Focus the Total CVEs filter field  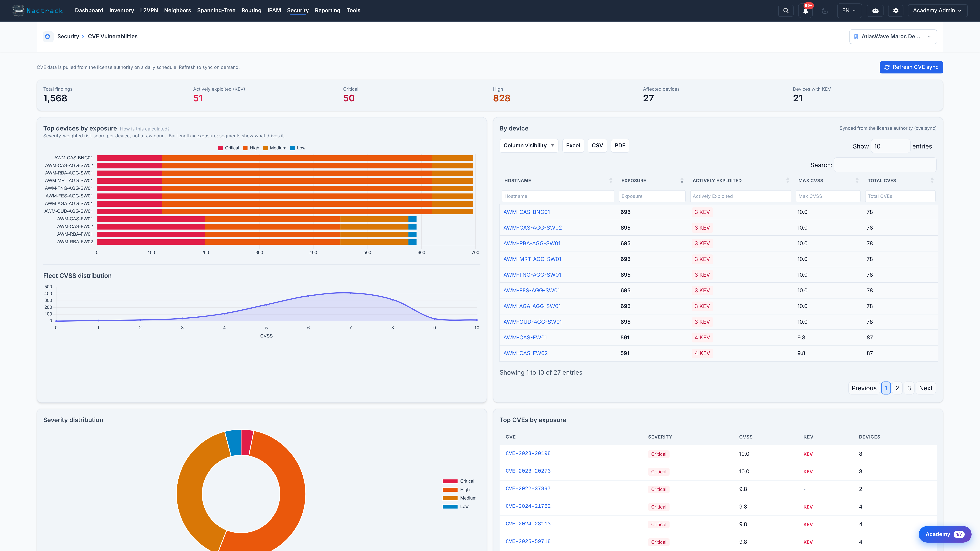[900, 196]
